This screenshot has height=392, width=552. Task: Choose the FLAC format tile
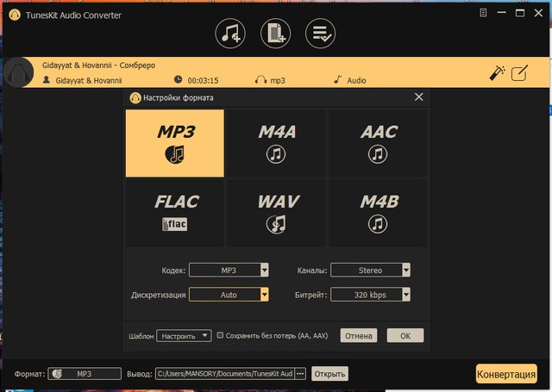pyautogui.click(x=175, y=212)
